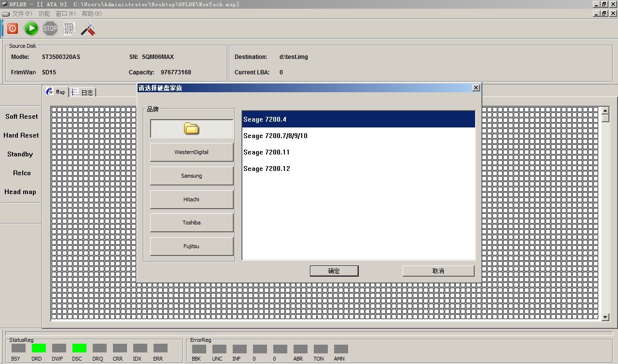Click map scrollbar down arrow
Screen dimensions: 618x364
tap(605, 317)
